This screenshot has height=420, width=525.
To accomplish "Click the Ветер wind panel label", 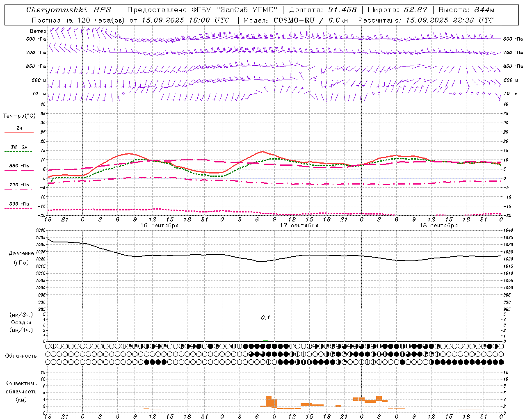I will (x=38, y=31).
